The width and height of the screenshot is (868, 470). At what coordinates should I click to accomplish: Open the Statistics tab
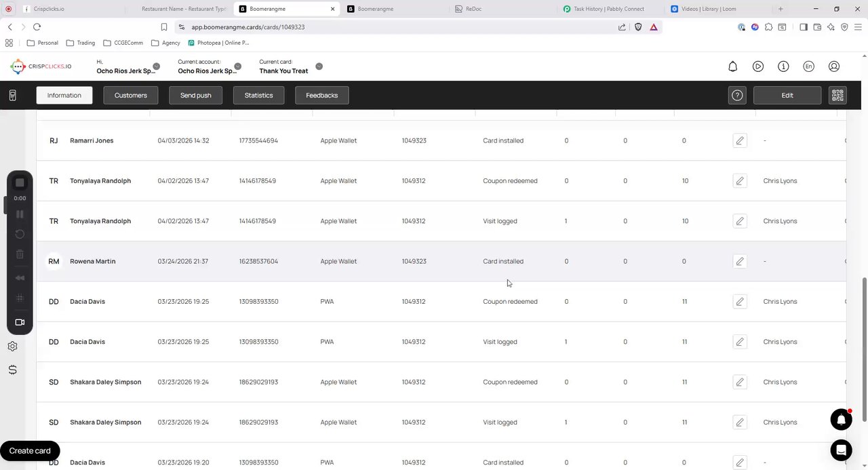(x=259, y=96)
